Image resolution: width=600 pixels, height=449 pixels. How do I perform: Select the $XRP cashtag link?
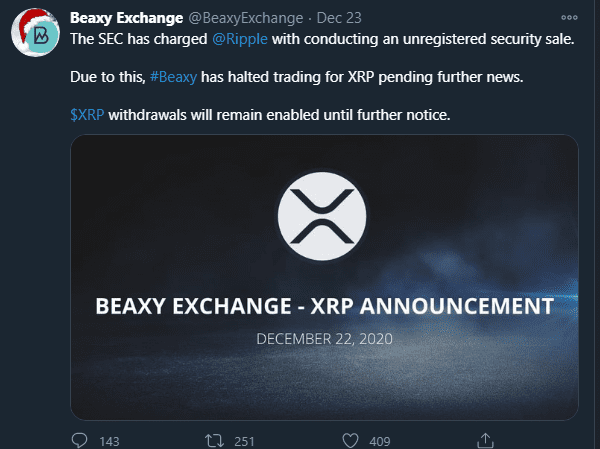pos(87,115)
